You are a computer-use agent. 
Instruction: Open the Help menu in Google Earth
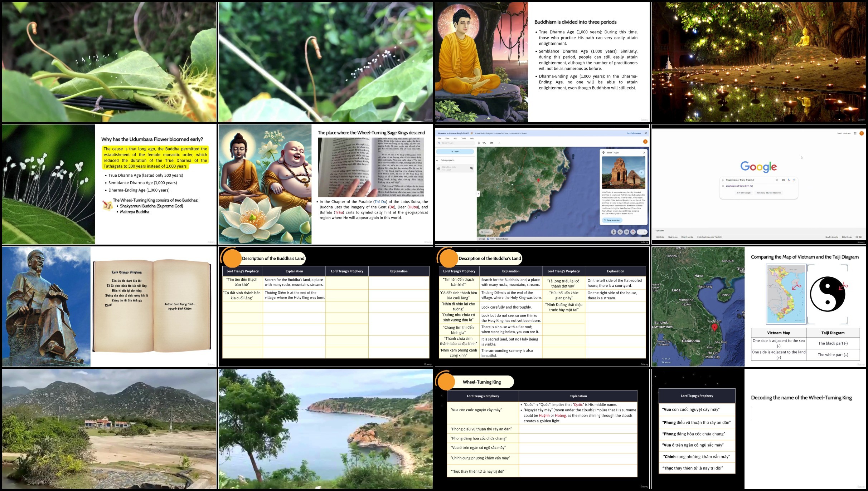(472, 138)
